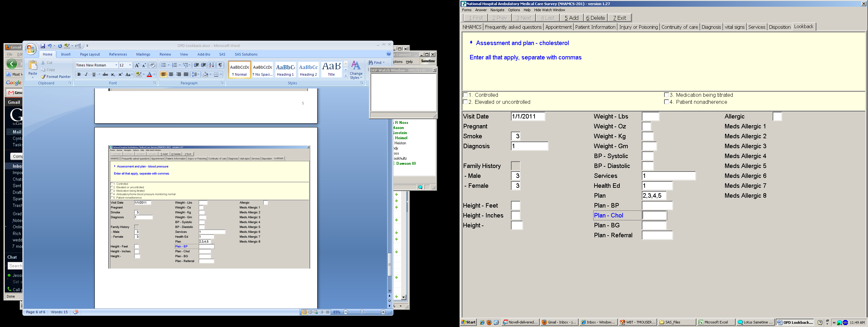Open the Navigate menu in NHAMCS
The width and height of the screenshot is (868, 327).
click(498, 10)
